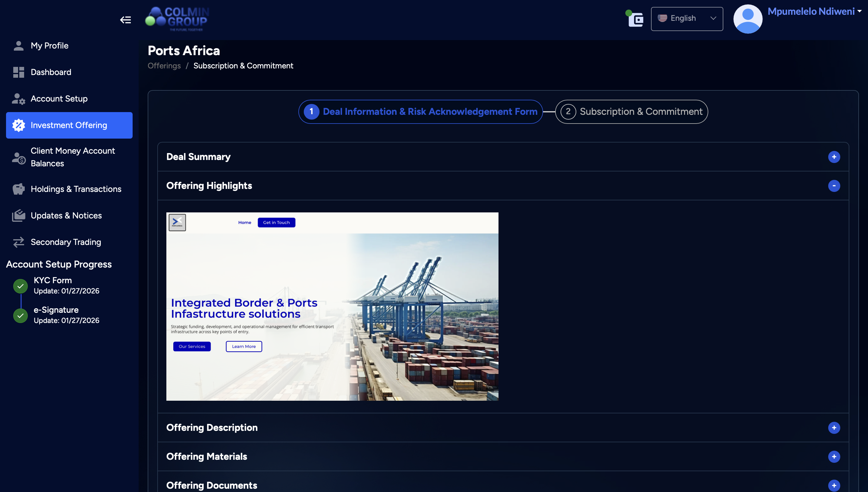Open the Mpumelelo Ndiweni user menu

coord(814,11)
